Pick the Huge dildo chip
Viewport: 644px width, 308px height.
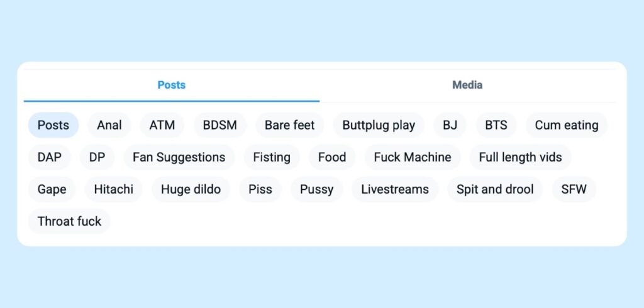191,189
